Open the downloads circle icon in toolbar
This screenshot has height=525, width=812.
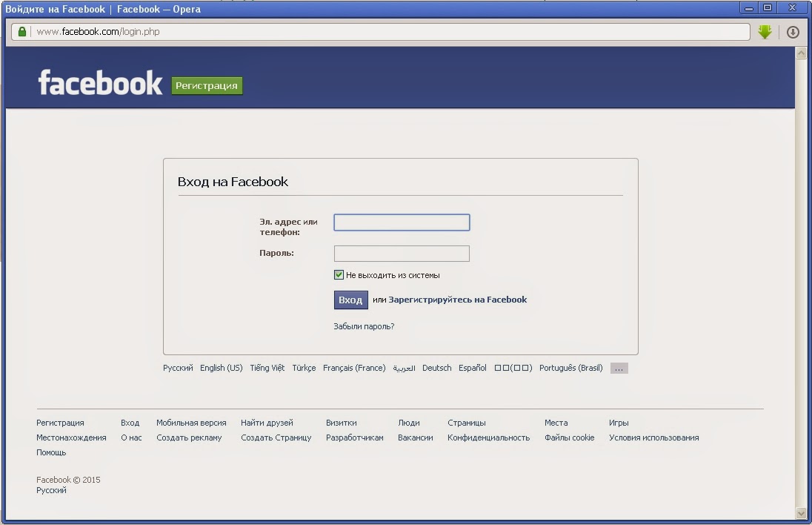(x=792, y=32)
